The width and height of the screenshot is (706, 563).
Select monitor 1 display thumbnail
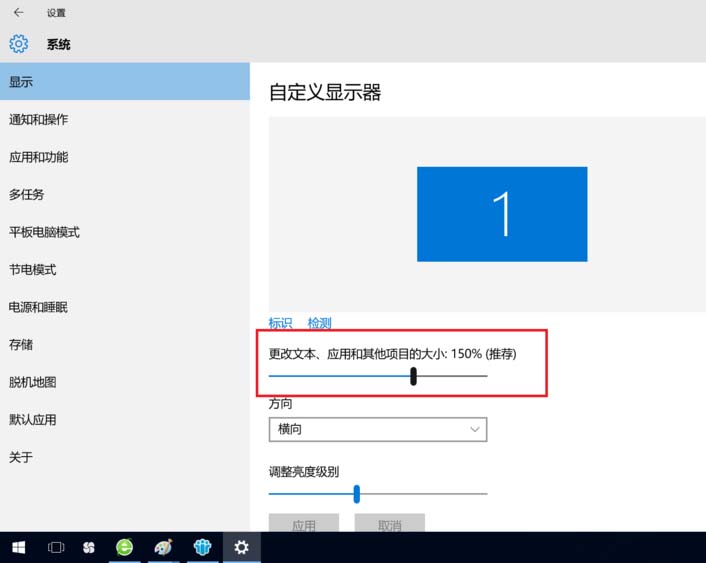[502, 214]
